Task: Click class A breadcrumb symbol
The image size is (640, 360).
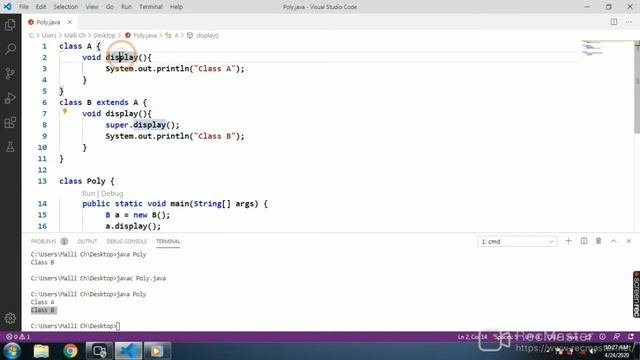Action: click(x=172, y=36)
